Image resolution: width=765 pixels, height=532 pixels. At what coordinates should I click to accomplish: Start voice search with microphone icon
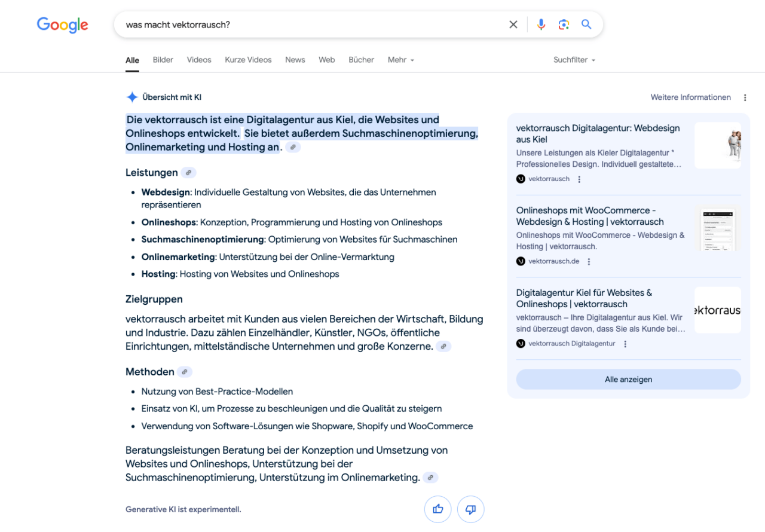tap(541, 25)
